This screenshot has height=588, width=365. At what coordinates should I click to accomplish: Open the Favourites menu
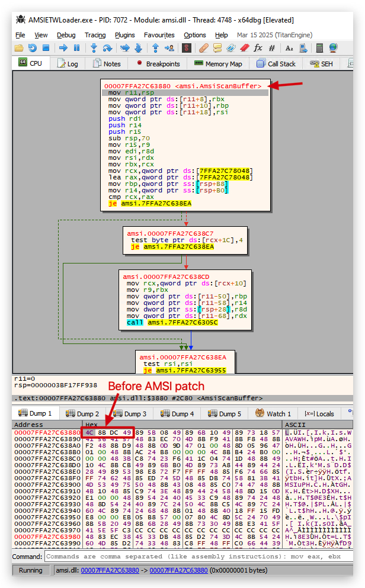(x=159, y=35)
